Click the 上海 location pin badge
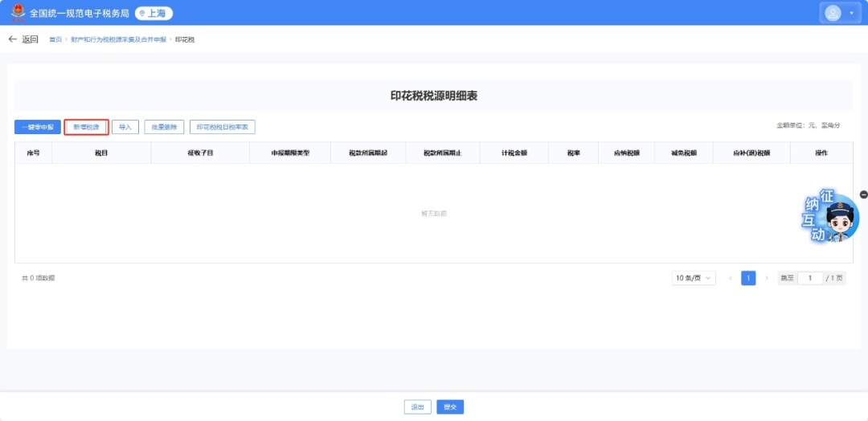The height and width of the screenshot is (421, 868). pyautogui.click(x=154, y=14)
